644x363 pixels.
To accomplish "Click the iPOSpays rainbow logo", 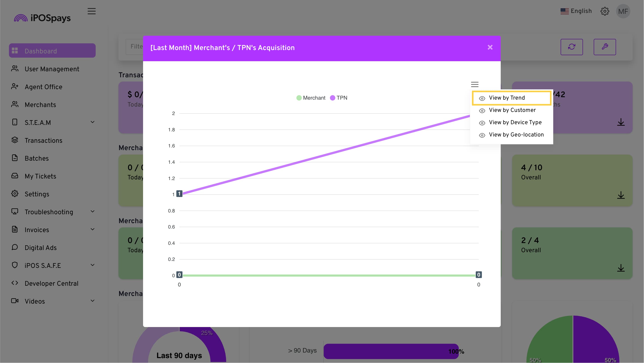I will click(21, 18).
